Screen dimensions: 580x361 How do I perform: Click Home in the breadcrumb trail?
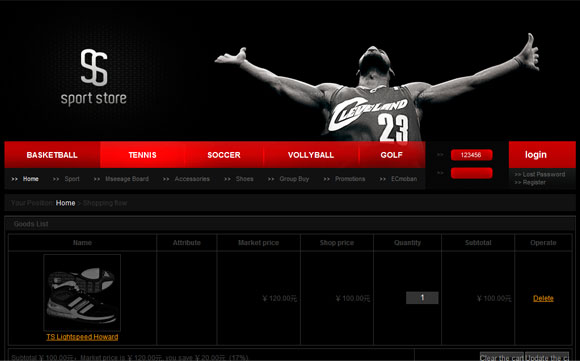(65, 203)
